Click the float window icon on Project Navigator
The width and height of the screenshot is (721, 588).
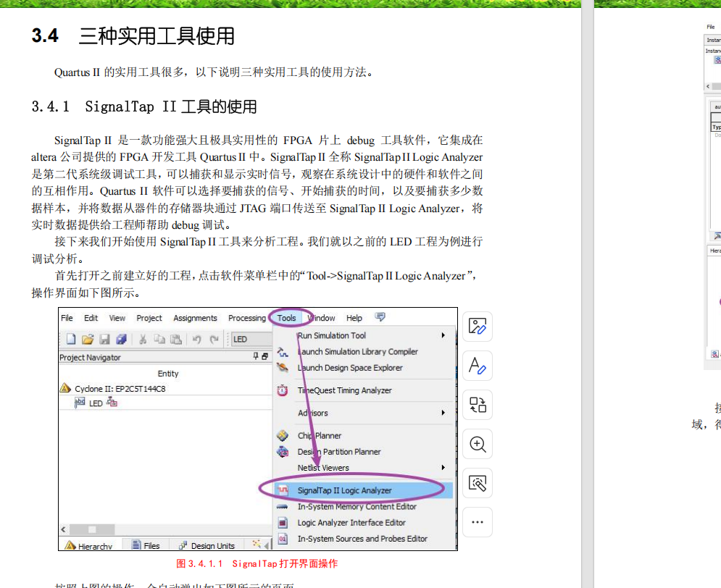(265, 356)
